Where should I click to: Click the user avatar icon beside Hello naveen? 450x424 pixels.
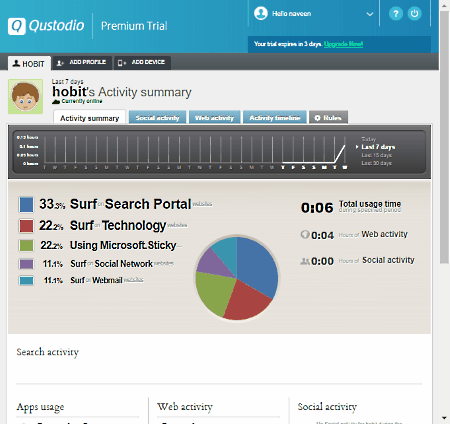pyautogui.click(x=261, y=14)
